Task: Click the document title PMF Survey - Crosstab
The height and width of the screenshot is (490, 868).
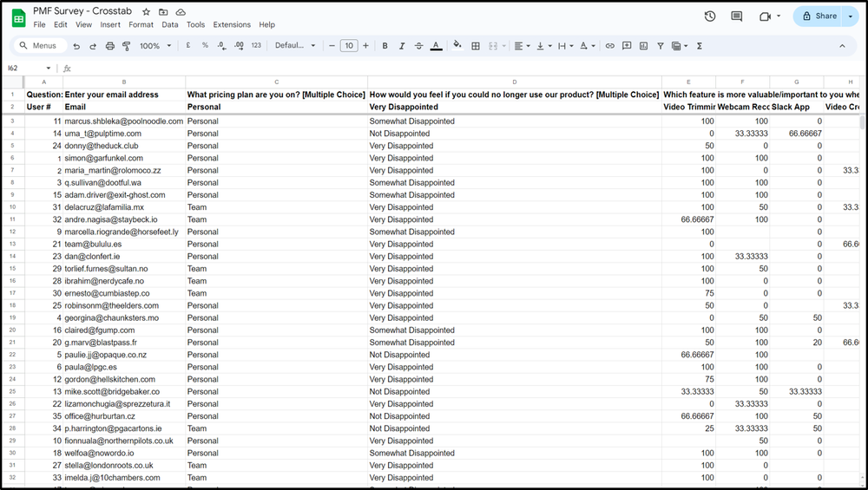Action: pos(82,11)
